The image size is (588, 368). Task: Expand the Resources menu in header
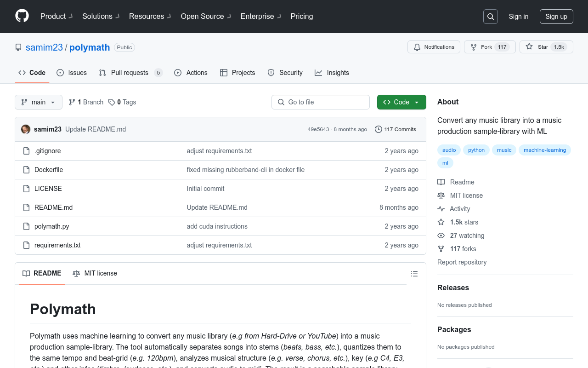pyautogui.click(x=150, y=16)
